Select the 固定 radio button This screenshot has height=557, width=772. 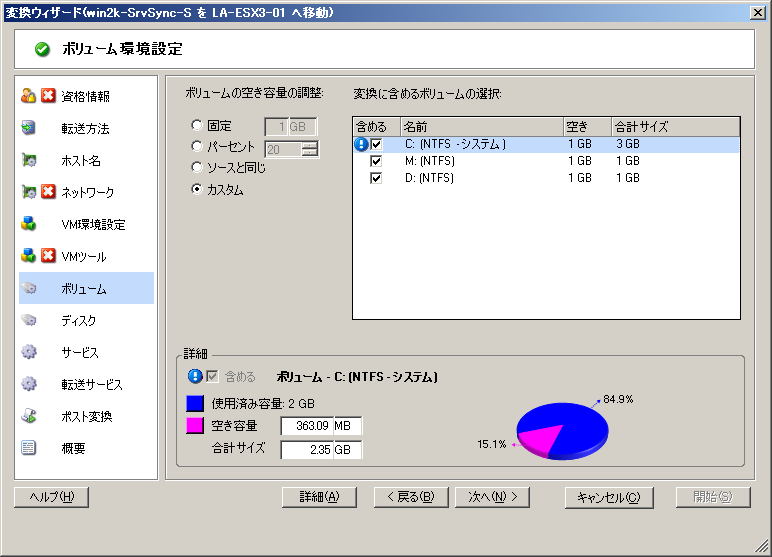pyautogui.click(x=197, y=125)
